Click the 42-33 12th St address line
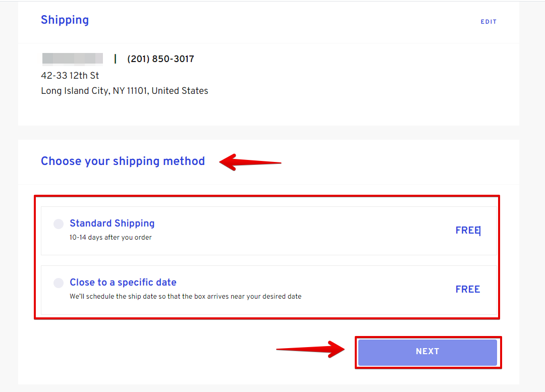Viewport: 545px width, 392px height. coord(70,76)
